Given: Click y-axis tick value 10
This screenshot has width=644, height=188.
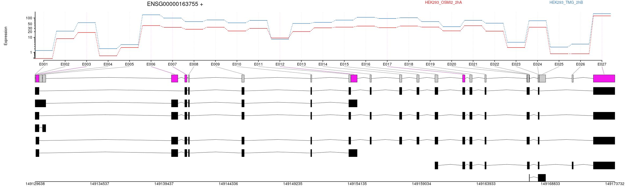Looking at the screenshot, I should [30, 37].
